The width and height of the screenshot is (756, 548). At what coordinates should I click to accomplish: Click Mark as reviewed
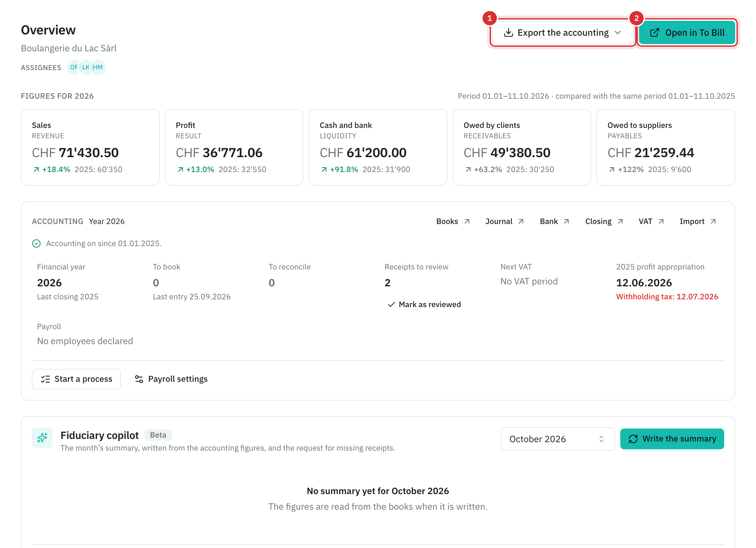point(424,304)
